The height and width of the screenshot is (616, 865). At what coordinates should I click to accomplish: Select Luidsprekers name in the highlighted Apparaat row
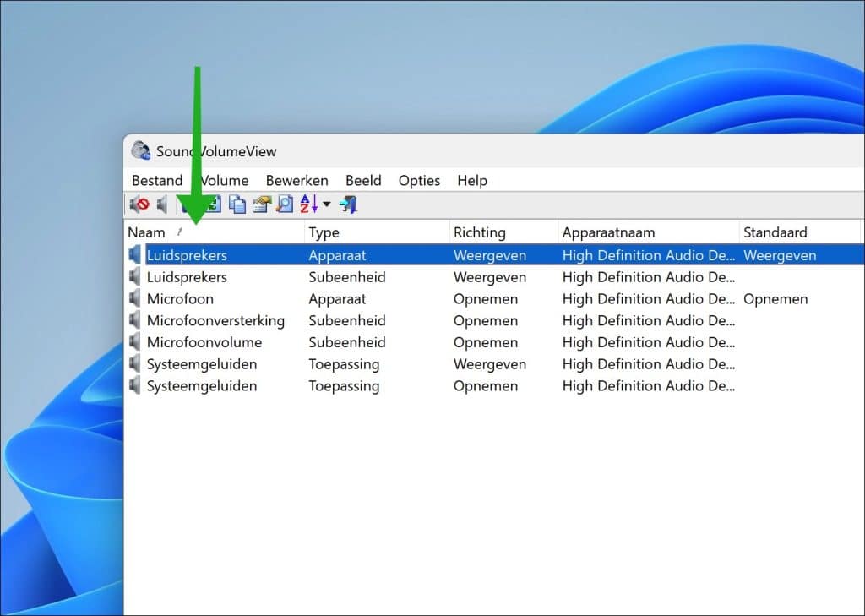187,255
